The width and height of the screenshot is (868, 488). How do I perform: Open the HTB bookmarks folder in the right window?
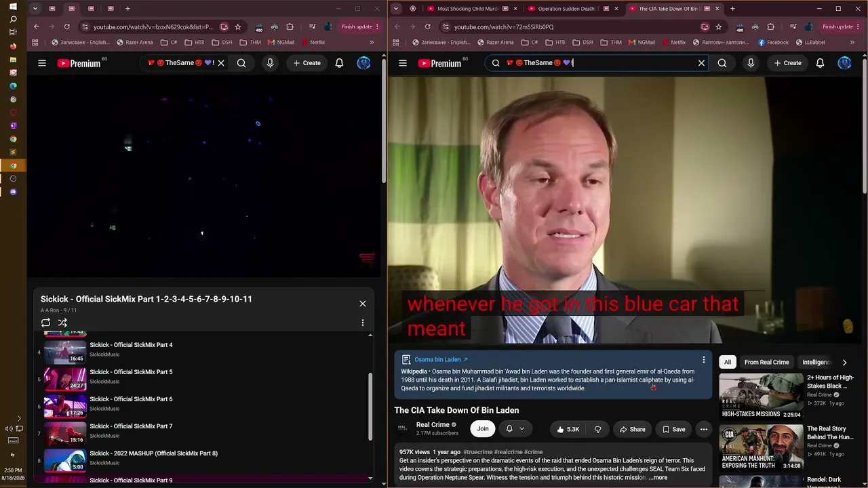[556, 42]
